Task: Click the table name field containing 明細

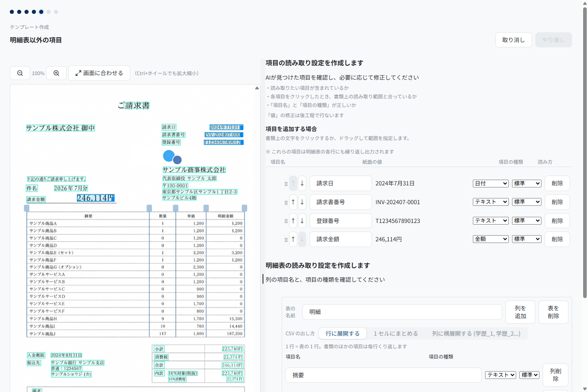Action: [x=402, y=312]
